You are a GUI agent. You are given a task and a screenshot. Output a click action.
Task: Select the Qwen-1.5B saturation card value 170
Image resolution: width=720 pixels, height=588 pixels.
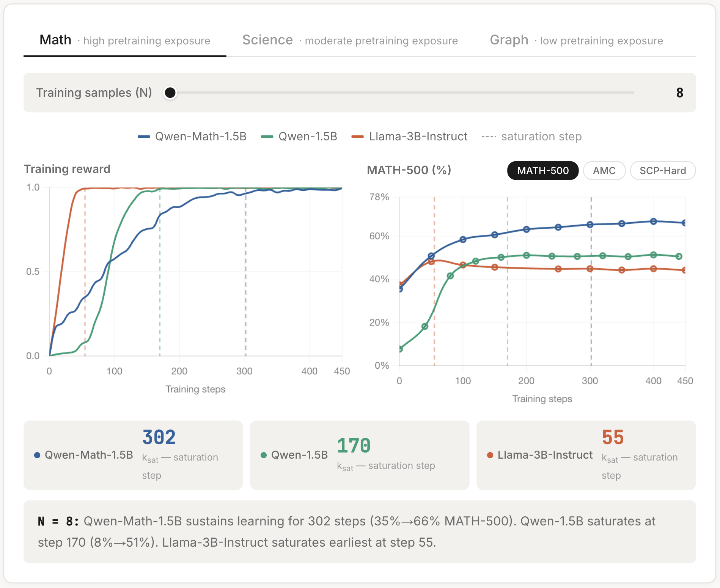pos(354,446)
